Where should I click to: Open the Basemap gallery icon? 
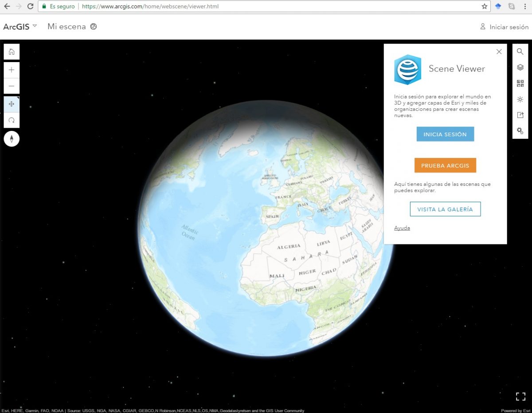click(520, 83)
